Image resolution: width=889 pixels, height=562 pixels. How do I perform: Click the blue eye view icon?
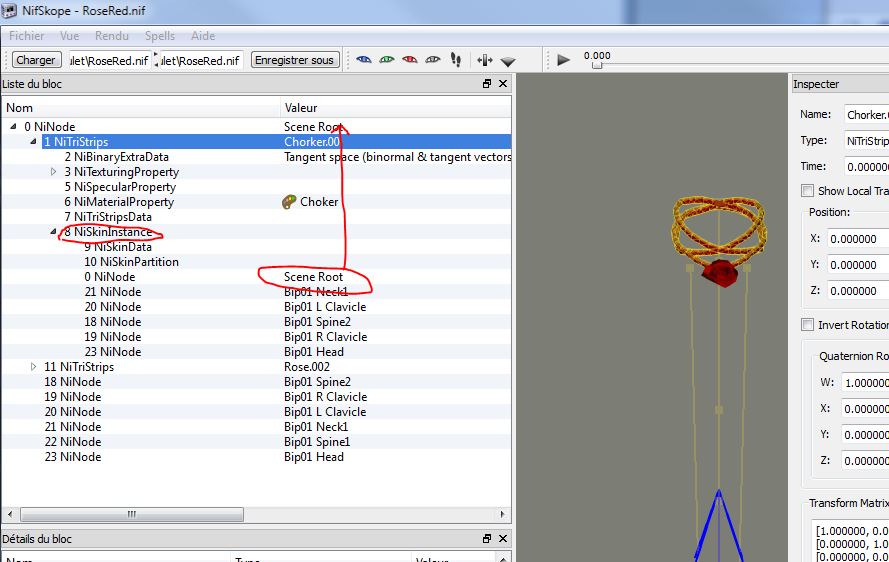click(364, 60)
